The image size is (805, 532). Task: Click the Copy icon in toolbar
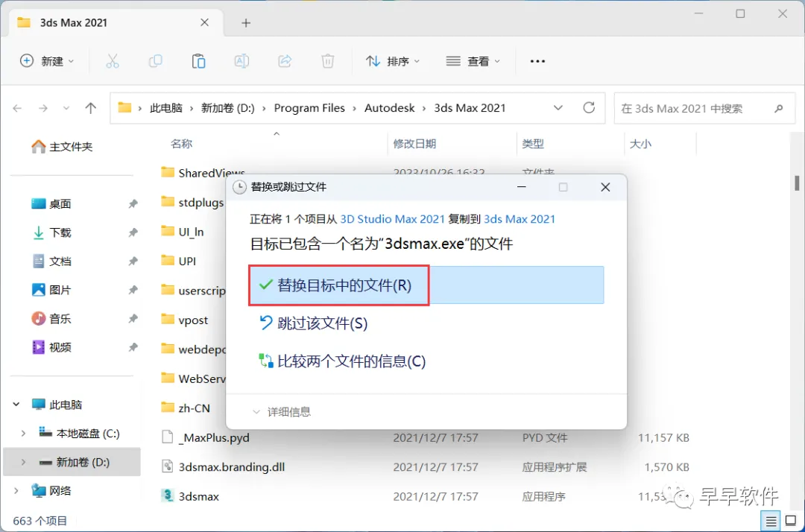coord(156,61)
